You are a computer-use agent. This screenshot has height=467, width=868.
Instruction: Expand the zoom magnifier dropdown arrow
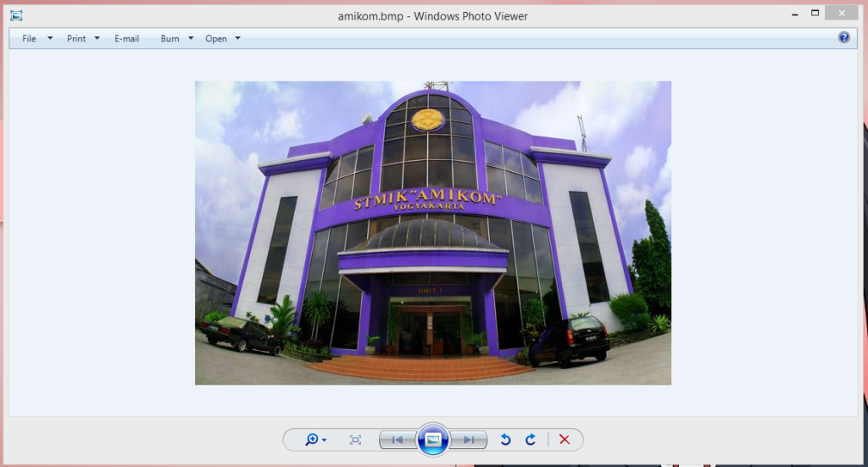[x=325, y=440]
